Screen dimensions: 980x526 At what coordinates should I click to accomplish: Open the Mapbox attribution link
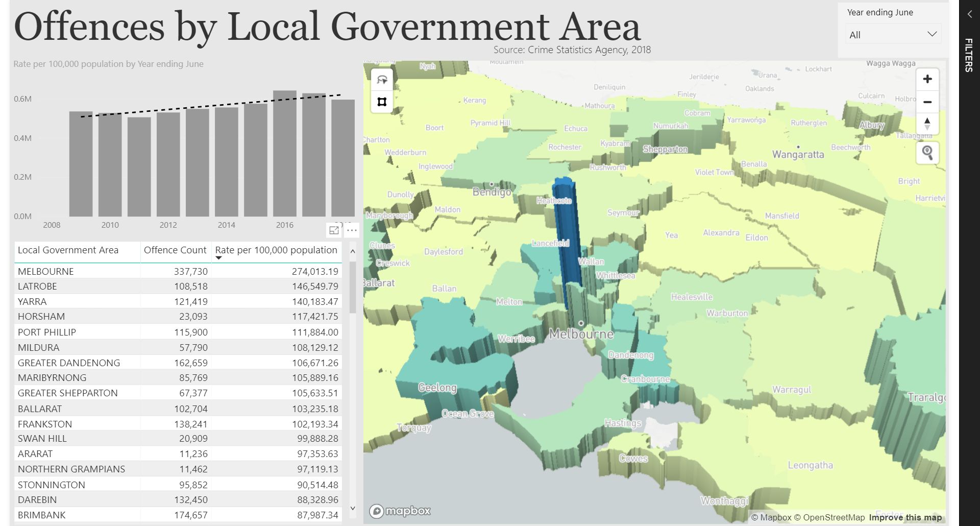[x=771, y=517]
